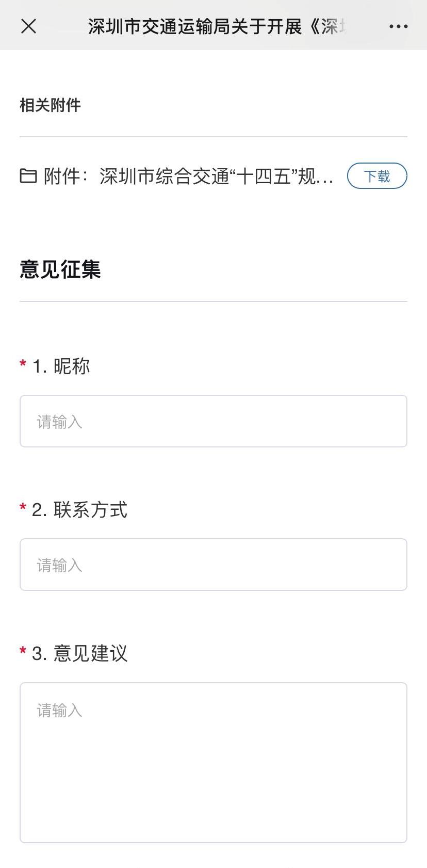This screenshot has width=427, height=868.
Task: Click the divider line below 相关附件
Action: tap(213, 137)
